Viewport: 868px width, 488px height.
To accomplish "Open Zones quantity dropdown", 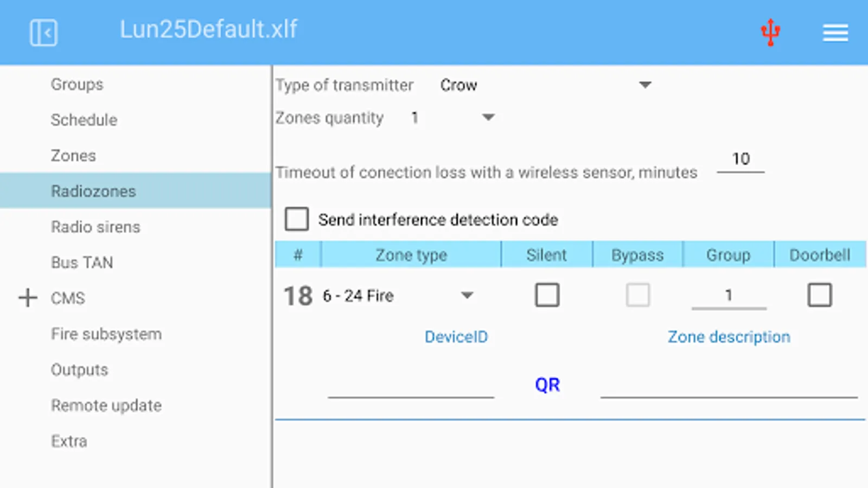I will point(453,118).
